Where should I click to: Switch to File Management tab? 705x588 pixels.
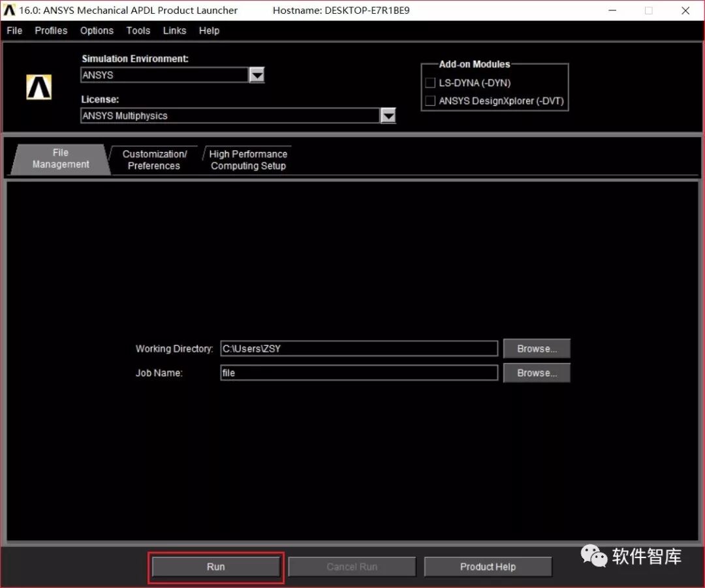pos(61,159)
